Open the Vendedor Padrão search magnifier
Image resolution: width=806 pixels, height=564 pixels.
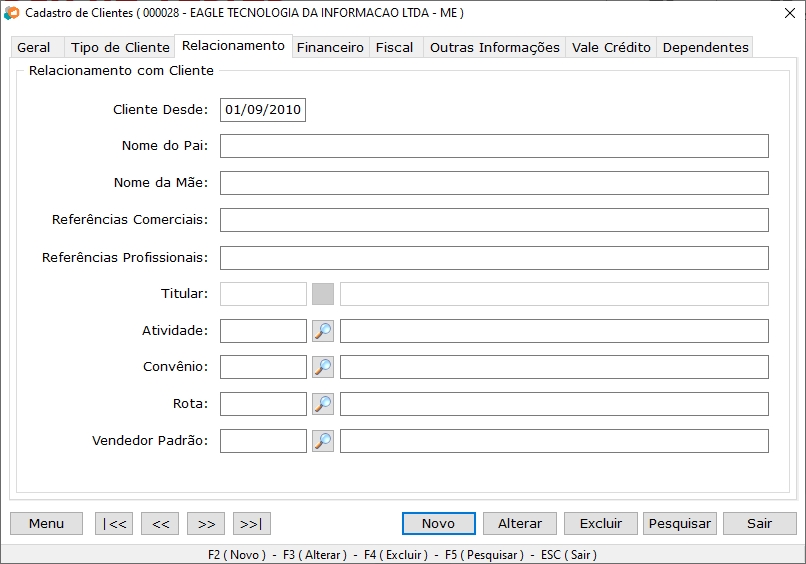323,441
